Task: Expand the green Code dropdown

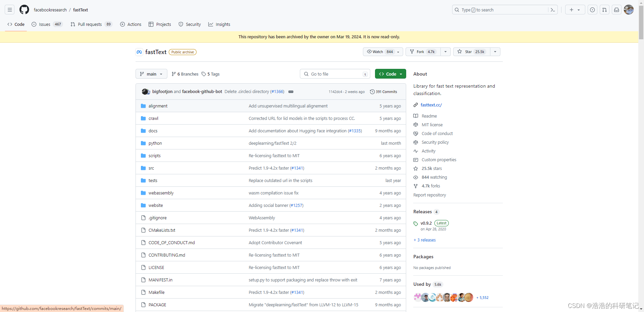Action: coord(390,74)
